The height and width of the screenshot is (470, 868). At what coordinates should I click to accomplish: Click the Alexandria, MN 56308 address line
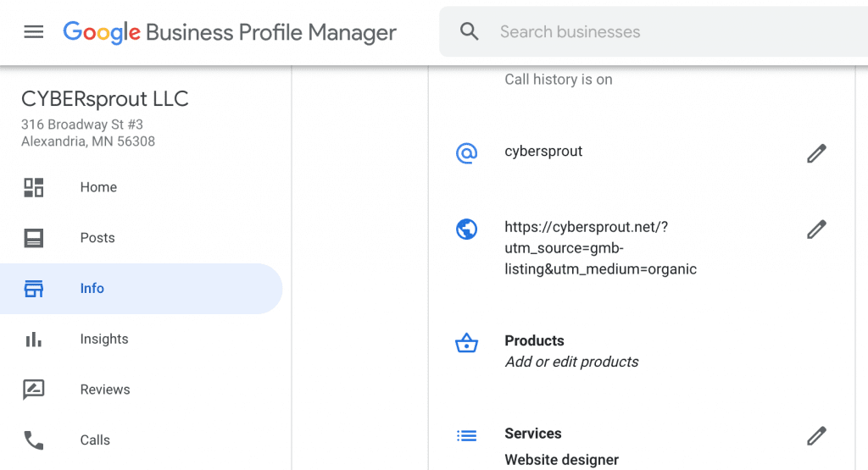click(88, 141)
